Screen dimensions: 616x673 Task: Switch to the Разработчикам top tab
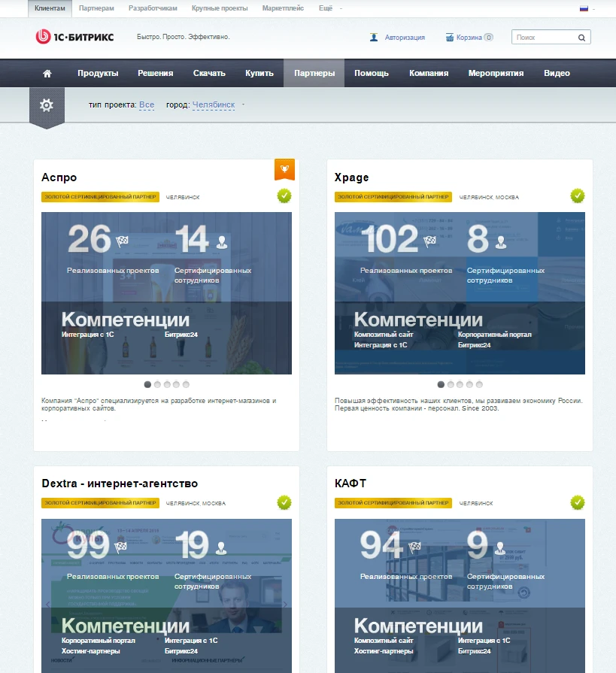[x=153, y=8]
